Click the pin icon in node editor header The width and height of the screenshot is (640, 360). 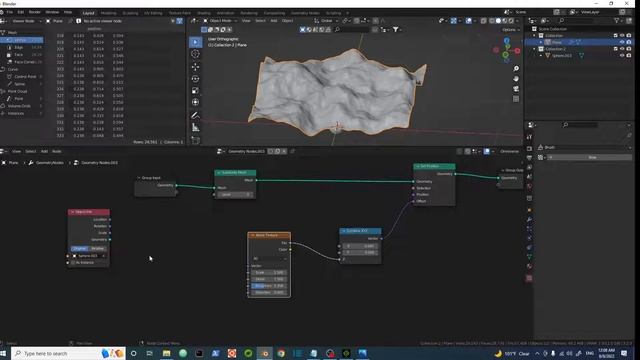(292, 151)
